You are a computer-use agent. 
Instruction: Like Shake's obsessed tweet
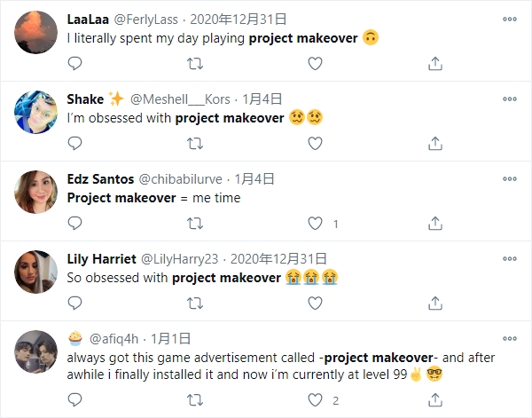[x=315, y=143]
